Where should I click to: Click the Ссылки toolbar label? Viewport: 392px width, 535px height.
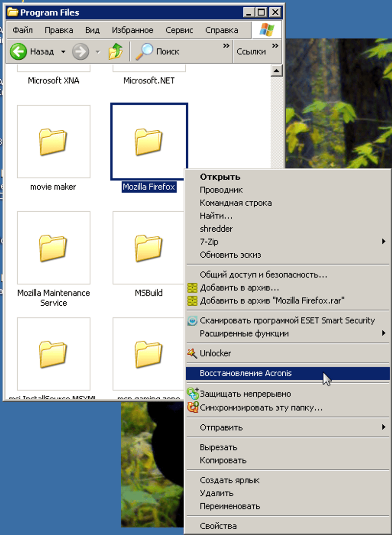coord(251,51)
